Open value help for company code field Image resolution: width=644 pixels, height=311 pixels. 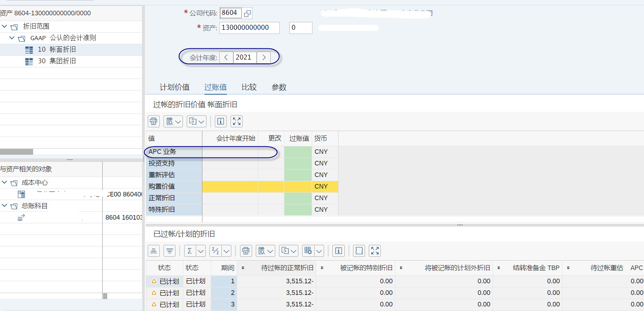247,13
